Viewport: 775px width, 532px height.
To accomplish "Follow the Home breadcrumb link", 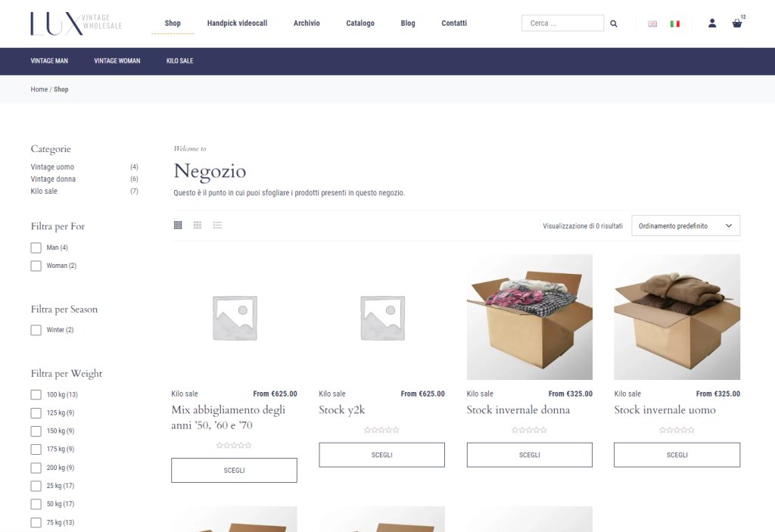I will [x=39, y=89].
